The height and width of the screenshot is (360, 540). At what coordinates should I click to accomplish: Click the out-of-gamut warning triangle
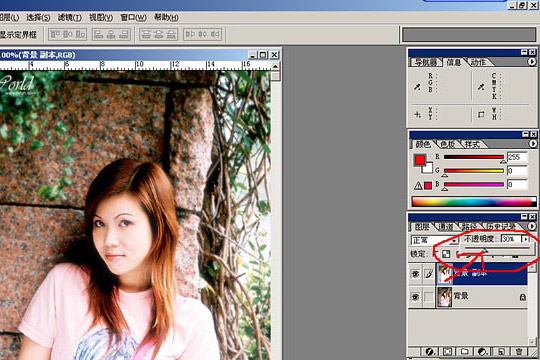418,186
